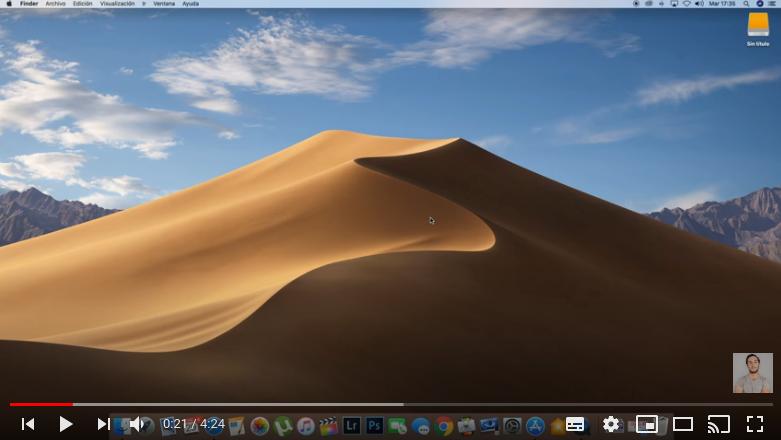781x440 pixels.
Task: Open the Apple menu
Action: (x=9, y=3)
